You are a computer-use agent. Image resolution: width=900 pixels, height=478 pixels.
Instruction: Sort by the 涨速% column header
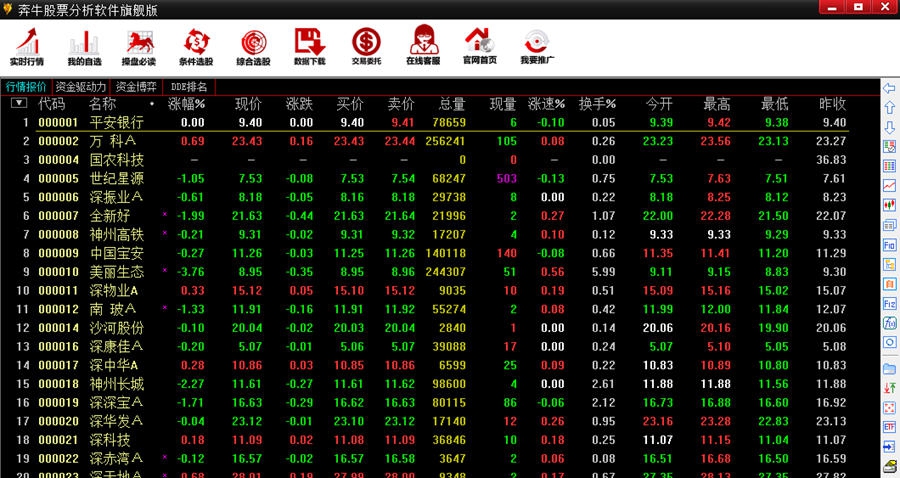546,104
